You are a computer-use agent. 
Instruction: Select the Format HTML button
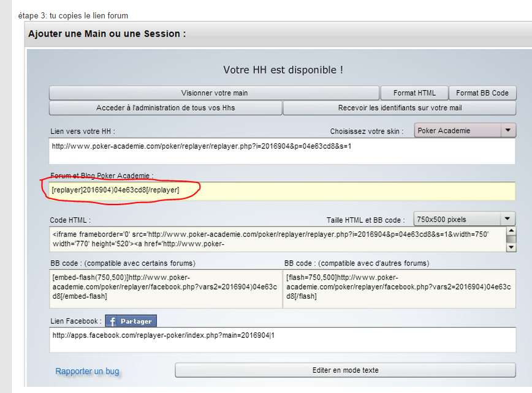pyautogui.click(x=414, y=93)
